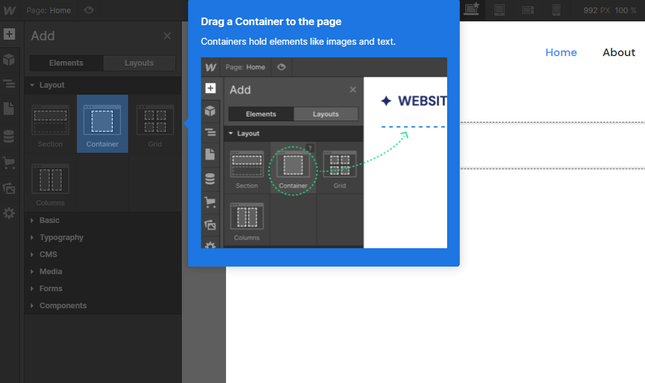Expand the CMS category

click(x=103, y=254)
